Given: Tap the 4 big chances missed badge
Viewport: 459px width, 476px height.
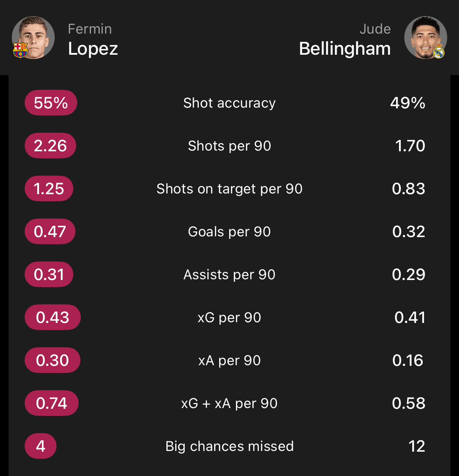Looking at the screenshot, I should tap(40, 446).
